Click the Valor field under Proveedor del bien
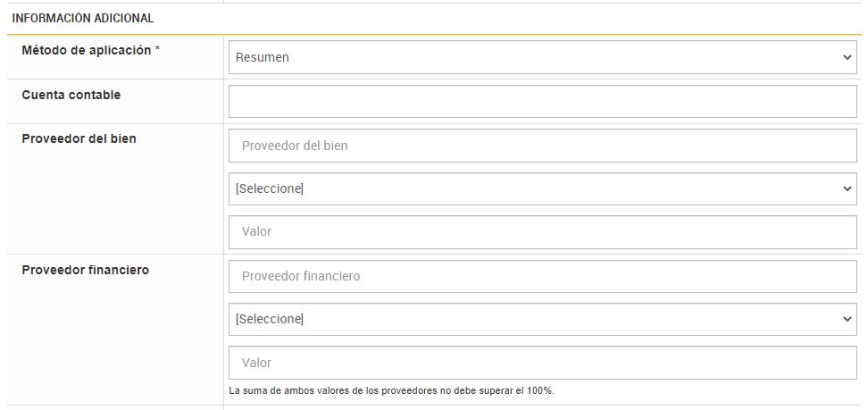The image size is (868, 410). point(542,231)
